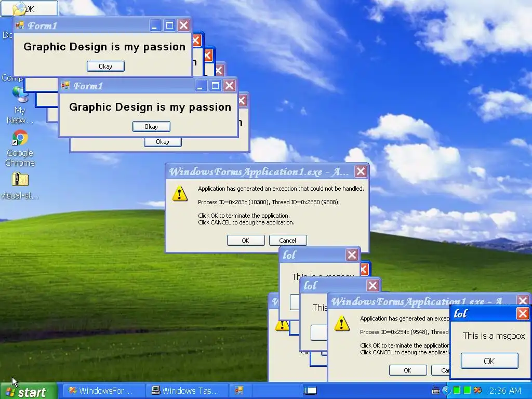Image resolution: width=532 pixels, height=399 pixels.
Task: Close the lol dialog directly under the Cancel button
Action: tap(352, 255)
